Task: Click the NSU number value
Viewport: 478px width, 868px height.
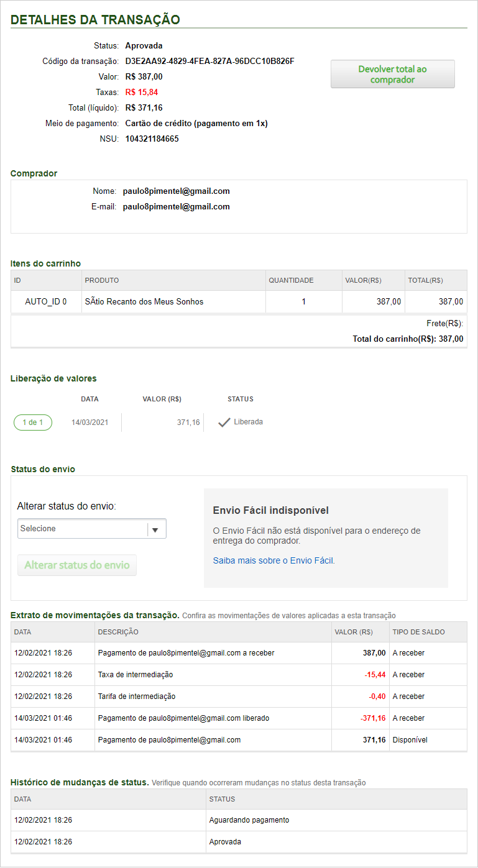Action: tap(152, 139)
